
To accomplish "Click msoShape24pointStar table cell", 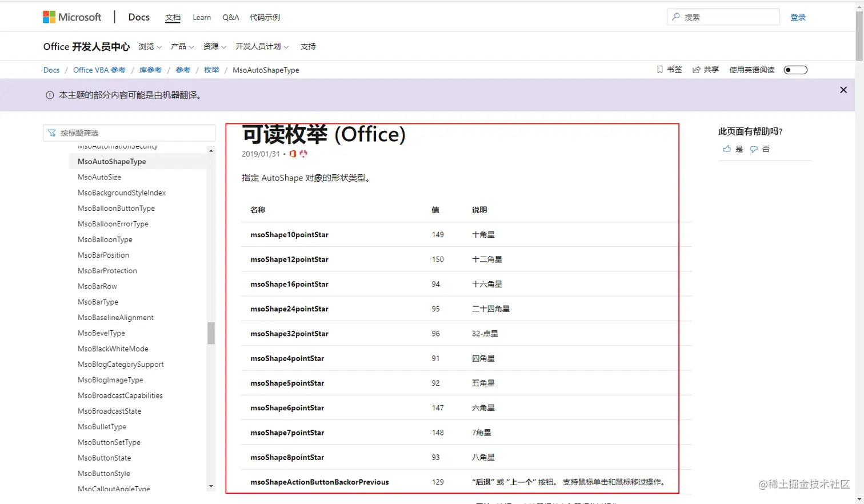I will pos(289,309).
